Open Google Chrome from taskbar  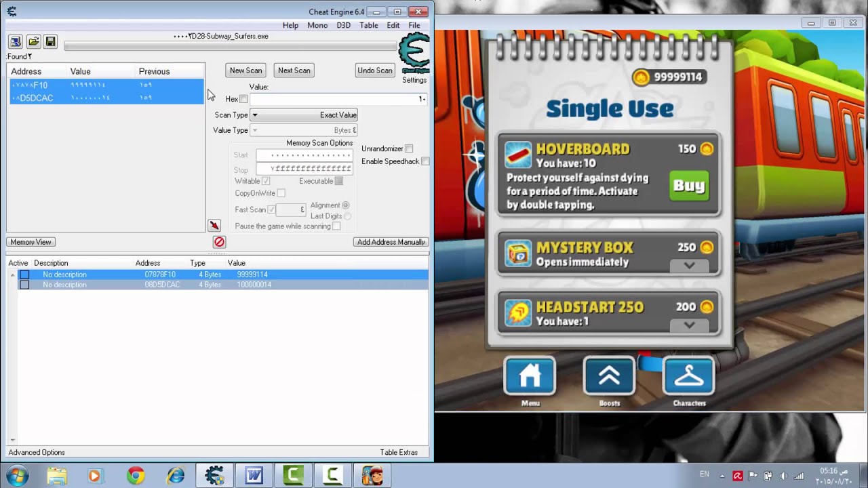(x=136, y=476)
